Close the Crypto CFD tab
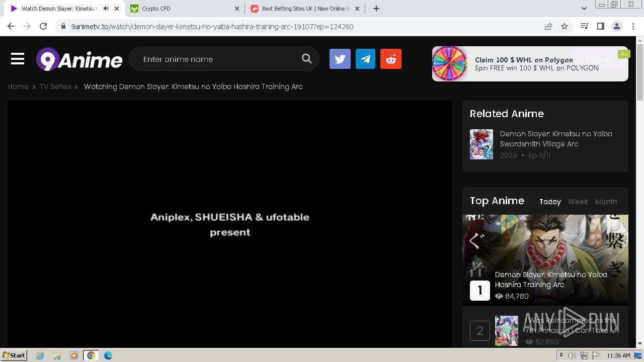Screen dimensions: 644x362 (237, 9)
